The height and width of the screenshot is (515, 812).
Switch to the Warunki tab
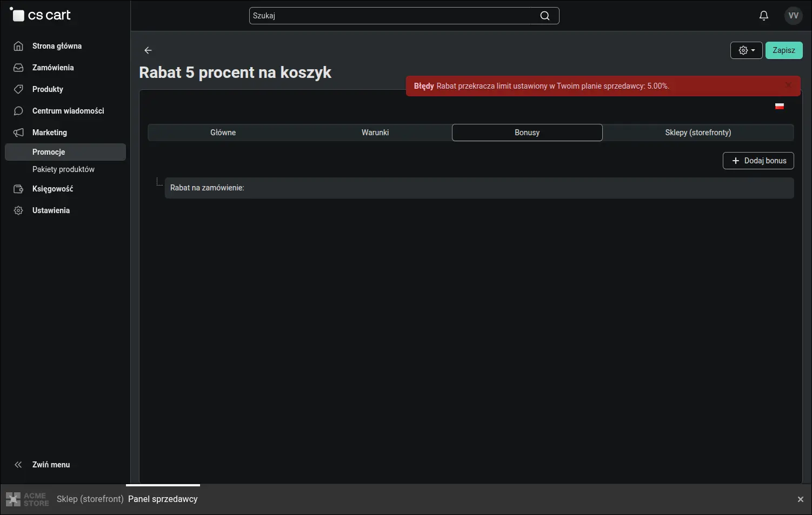(x=375, y=133)
